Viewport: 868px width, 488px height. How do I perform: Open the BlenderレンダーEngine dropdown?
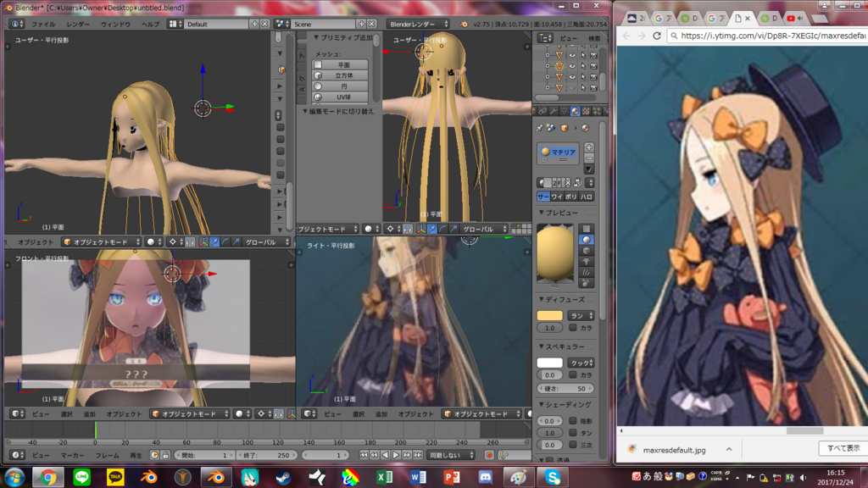pos(418,25)
